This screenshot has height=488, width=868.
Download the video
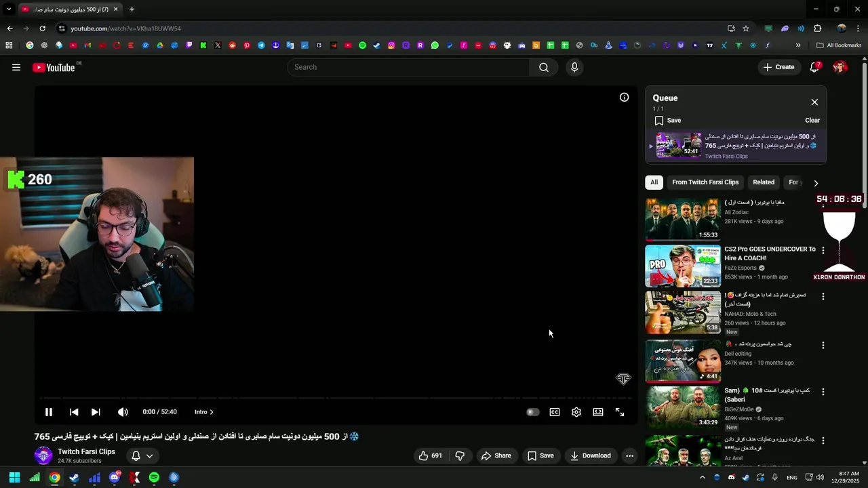pos(590,455)
